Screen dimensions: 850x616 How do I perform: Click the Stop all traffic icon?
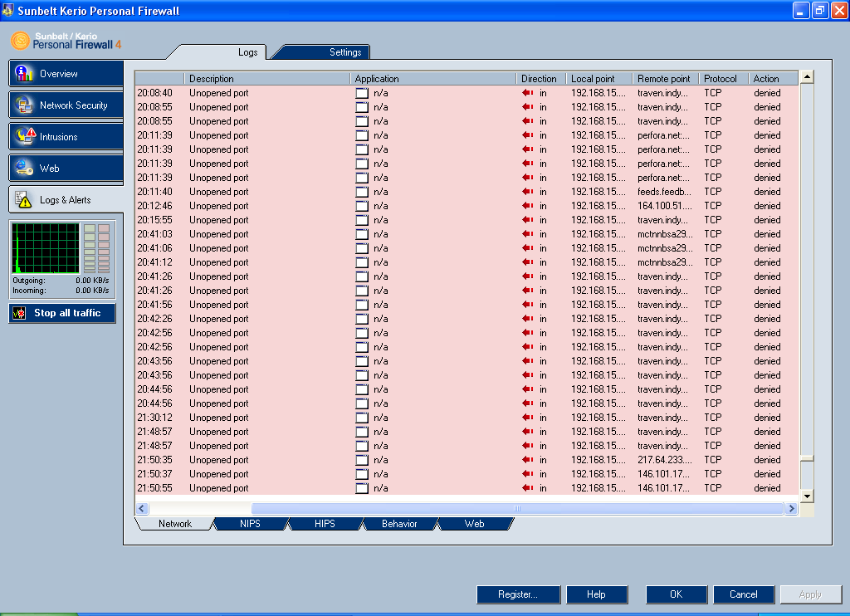[x=21, y=313]
